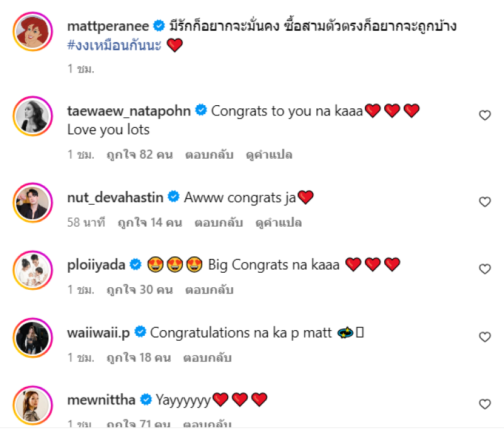View 30 likes on ploiiyada's comment
This screenshot has width=504, height=441.
[x=140, y=290]
